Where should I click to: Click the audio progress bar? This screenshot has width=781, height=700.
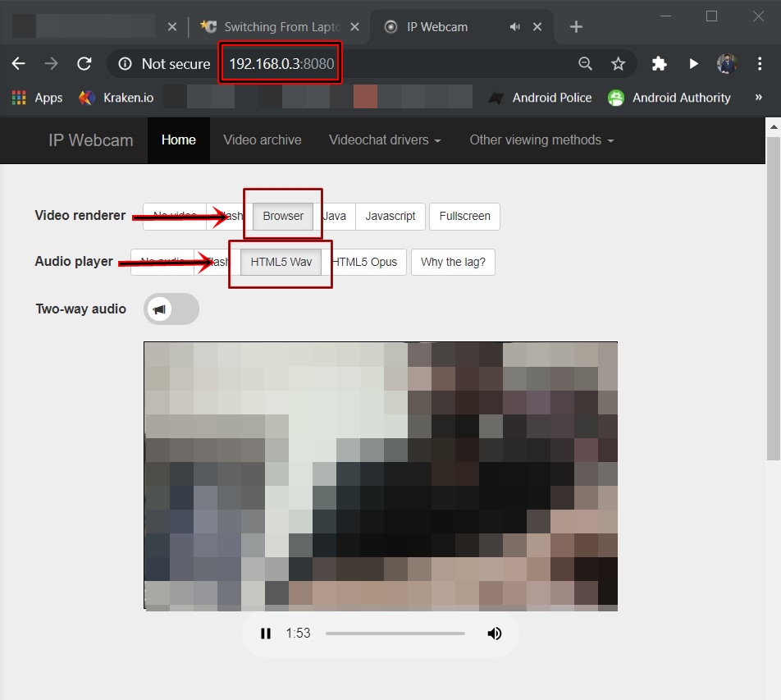click(395, 634)
